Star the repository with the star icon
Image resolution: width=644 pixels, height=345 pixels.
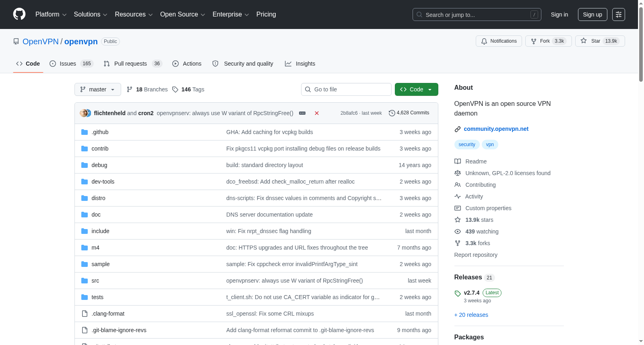584,41
